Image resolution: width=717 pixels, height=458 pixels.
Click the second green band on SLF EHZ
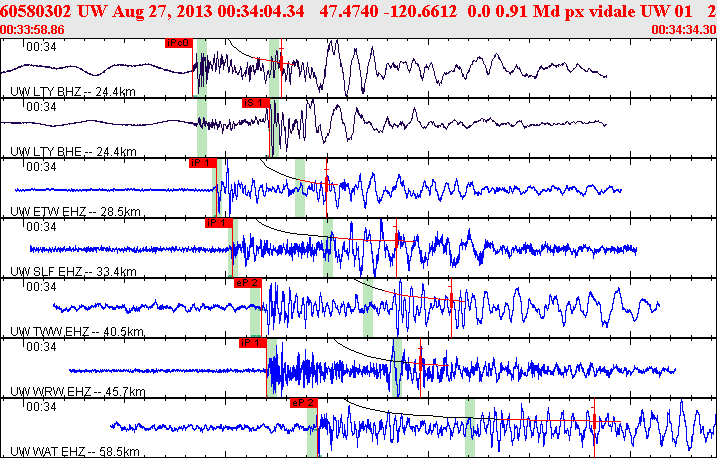pyautogui.click(x=328, y=247)
